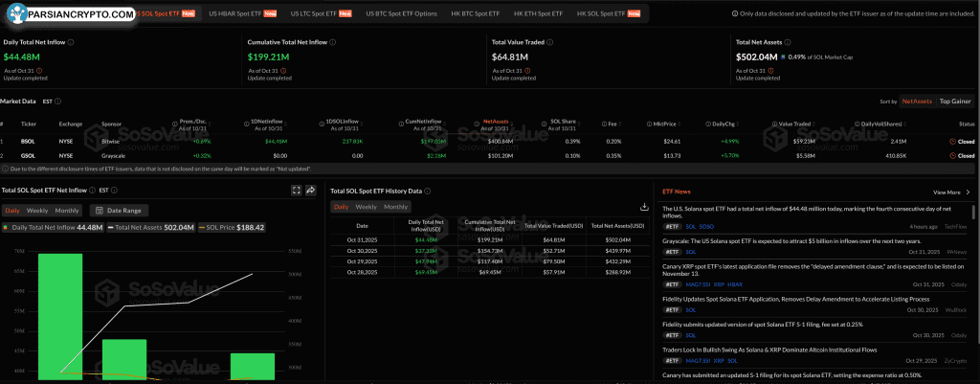Viewport: 980px width, 384px height.
Task: Click info icon beside Total Value Traded
Action: (x=550, y=42)
